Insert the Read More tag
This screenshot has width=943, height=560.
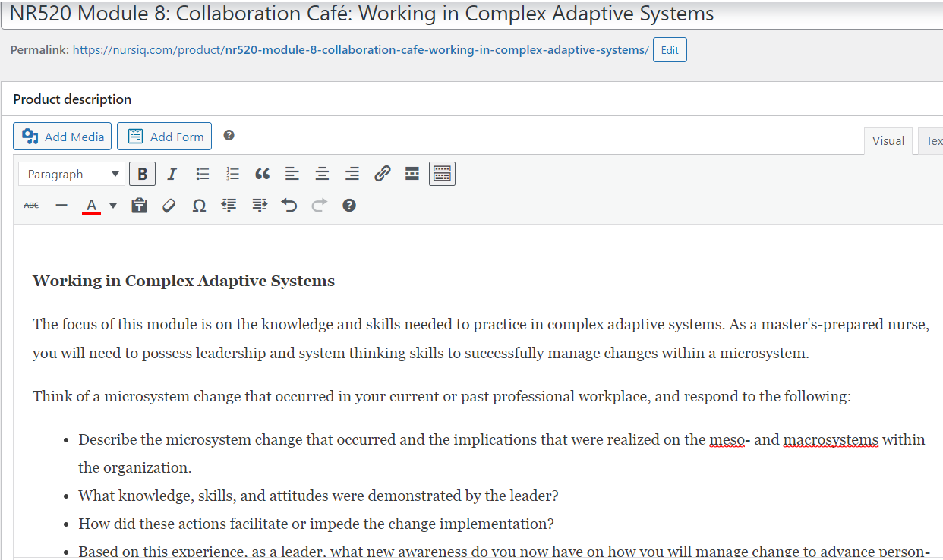pos(412,175)
